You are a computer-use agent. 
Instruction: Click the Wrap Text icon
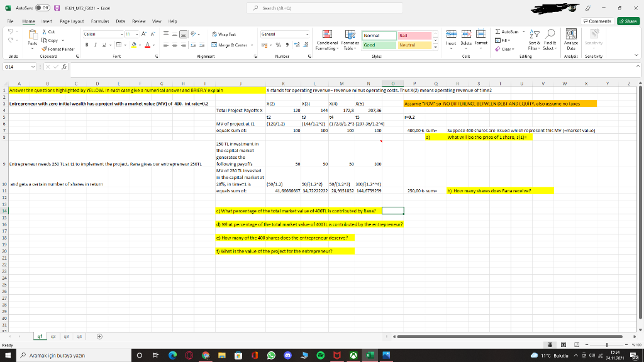(x=216, y=34)
